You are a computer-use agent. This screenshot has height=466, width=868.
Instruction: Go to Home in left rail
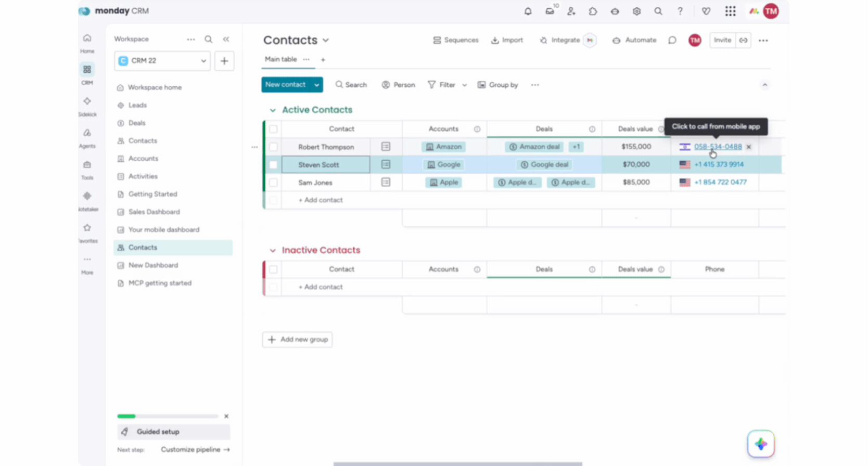87,43
